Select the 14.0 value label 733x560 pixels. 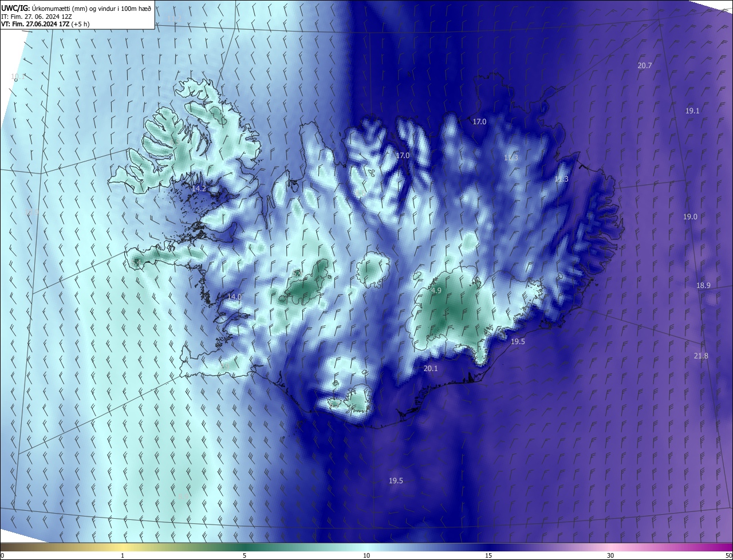click(235, 297)
